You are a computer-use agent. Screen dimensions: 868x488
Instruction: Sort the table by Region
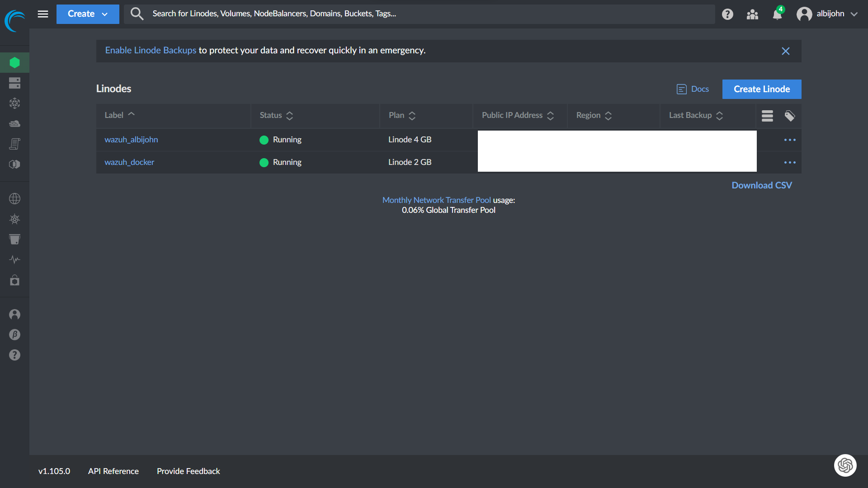point(594,115)
